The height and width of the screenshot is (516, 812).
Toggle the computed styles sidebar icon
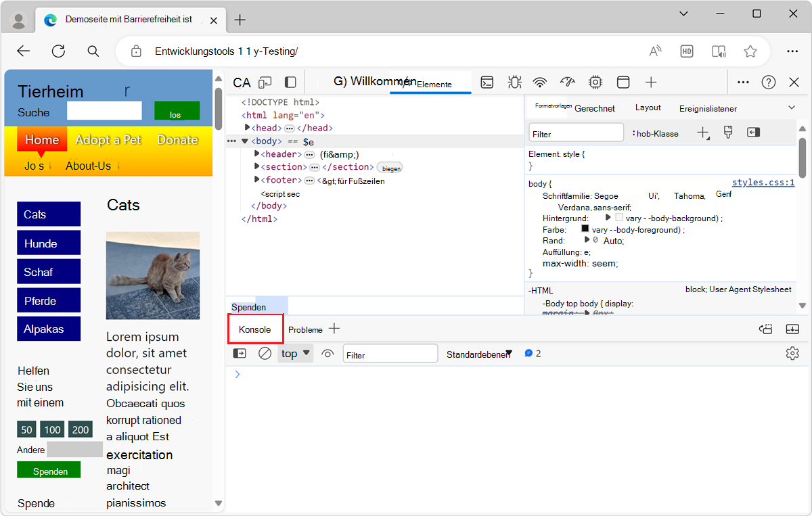754,133
